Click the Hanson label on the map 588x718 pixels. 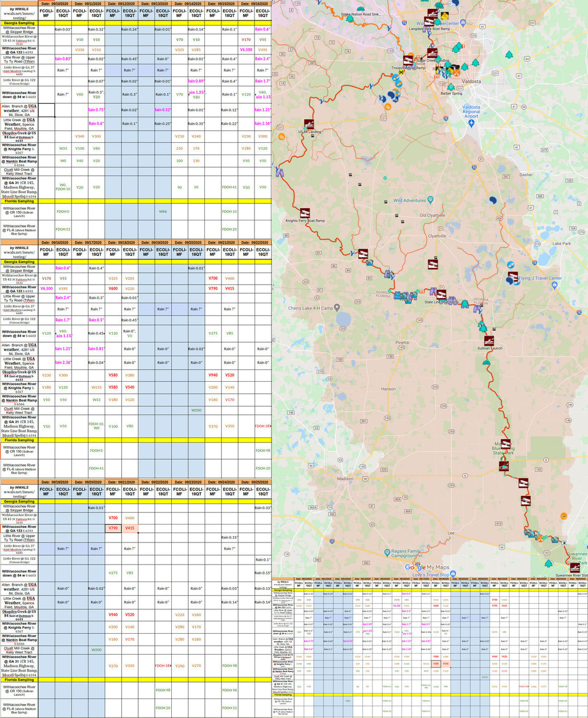[388, 389]
